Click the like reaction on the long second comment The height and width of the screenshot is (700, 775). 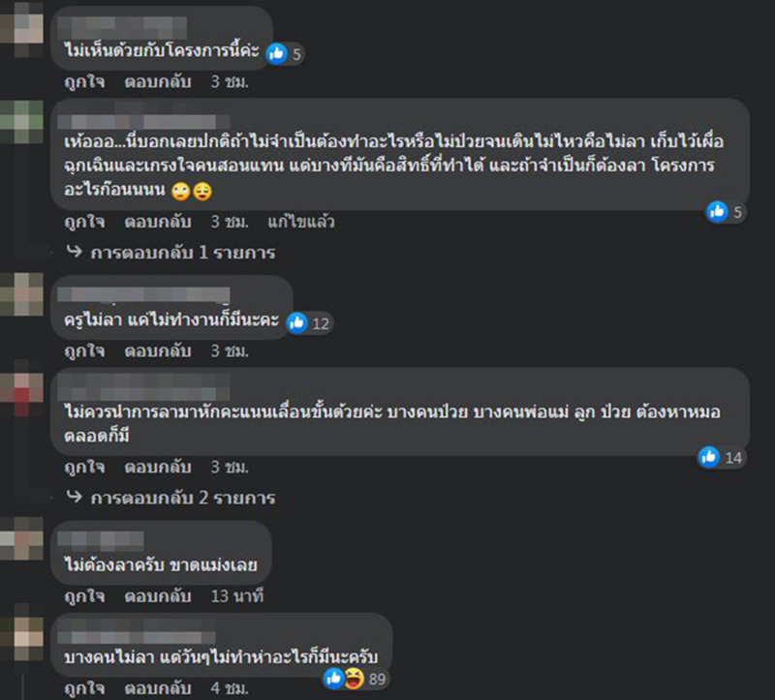click(x=717, y=211)
